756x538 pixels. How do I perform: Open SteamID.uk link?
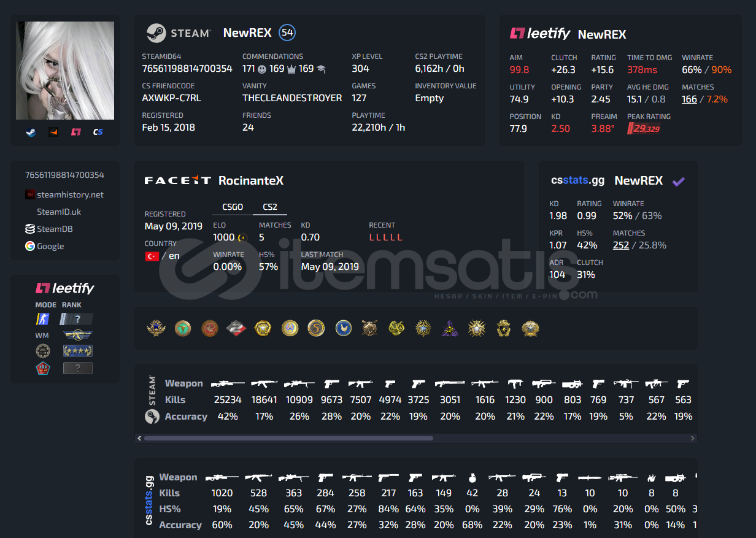point(59,212)
